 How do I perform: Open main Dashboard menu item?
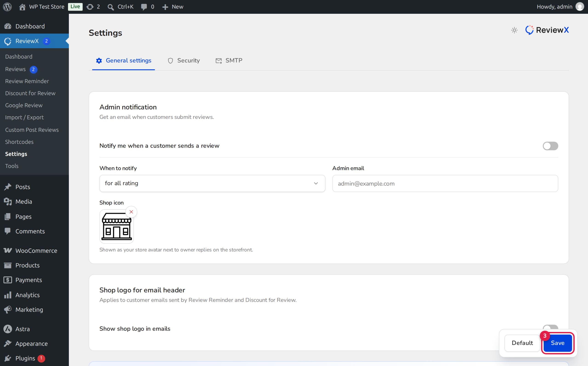tap(34, 26)
